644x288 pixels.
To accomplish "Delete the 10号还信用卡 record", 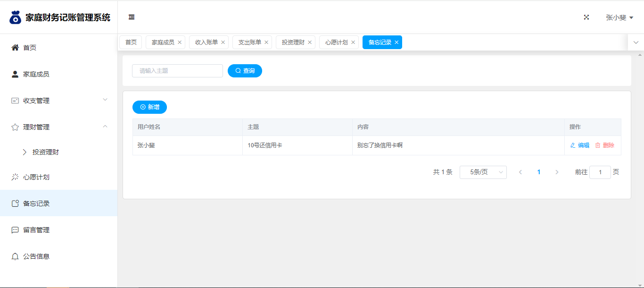I will (x=604, y=145).
